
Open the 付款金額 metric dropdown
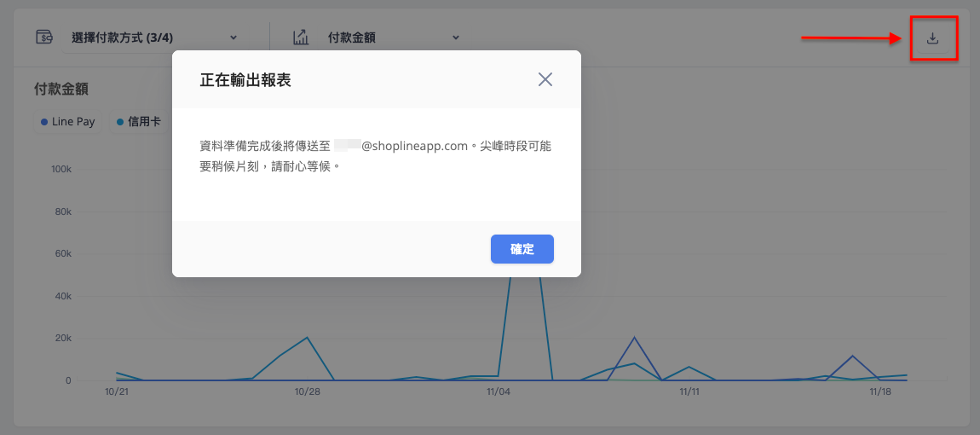(x=394, y=38)
